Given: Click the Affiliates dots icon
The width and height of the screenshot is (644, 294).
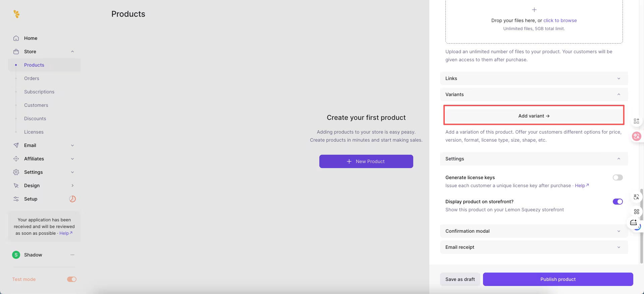Looking at the screenshot, I should tap(16, 159).
